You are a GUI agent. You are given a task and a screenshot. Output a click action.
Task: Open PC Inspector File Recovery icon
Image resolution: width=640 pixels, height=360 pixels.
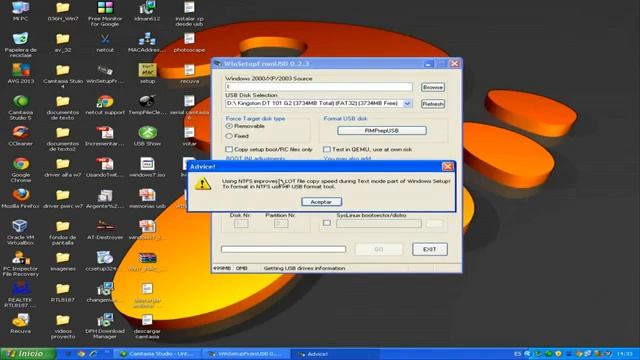[x=20, y=264]
